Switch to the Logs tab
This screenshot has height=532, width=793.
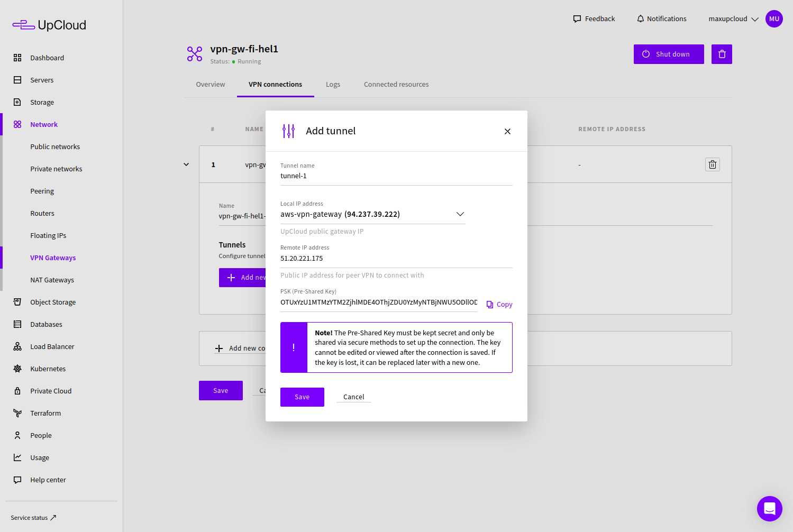tap(333, 85)
